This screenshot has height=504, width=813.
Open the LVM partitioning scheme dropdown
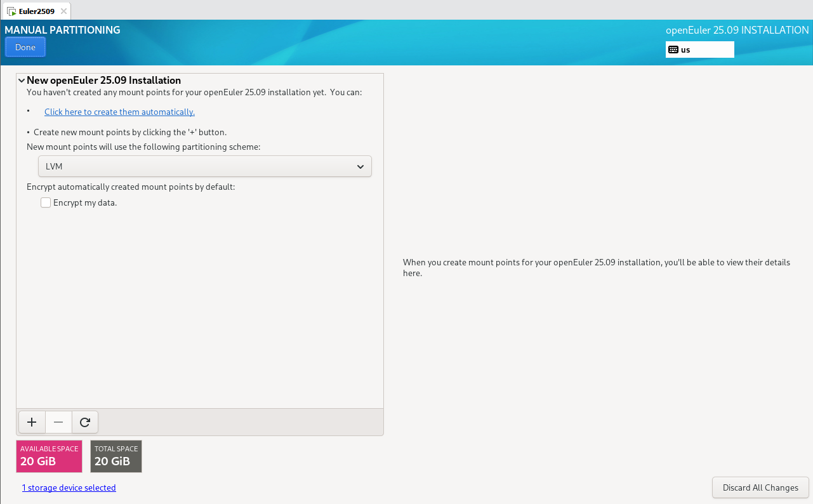(x=204, y=166)
